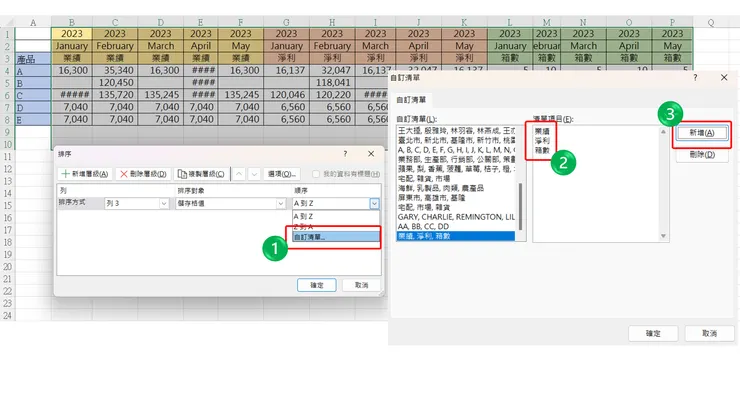Click the 產品 cell in column A
The height and width of the screenshot is (416, 740).
coord(33,59)
